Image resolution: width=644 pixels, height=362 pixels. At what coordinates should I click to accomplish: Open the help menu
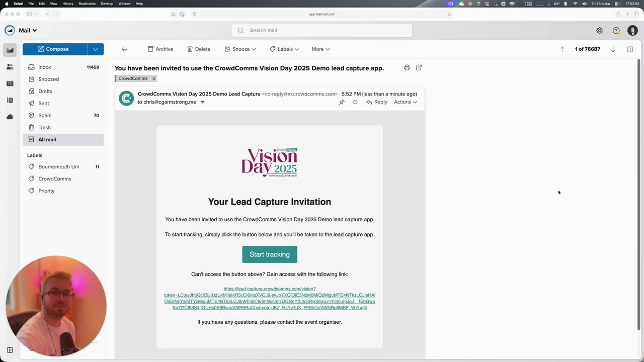tap(616, 31)
